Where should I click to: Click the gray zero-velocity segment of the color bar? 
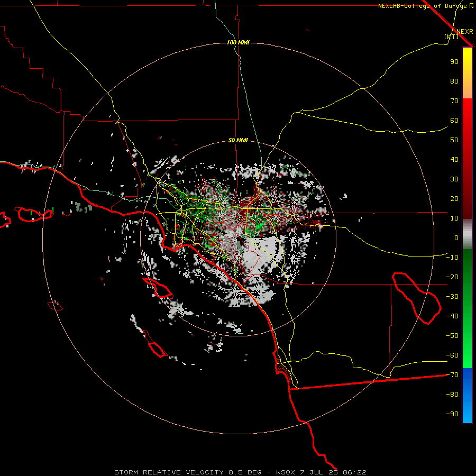coord(467,234)
